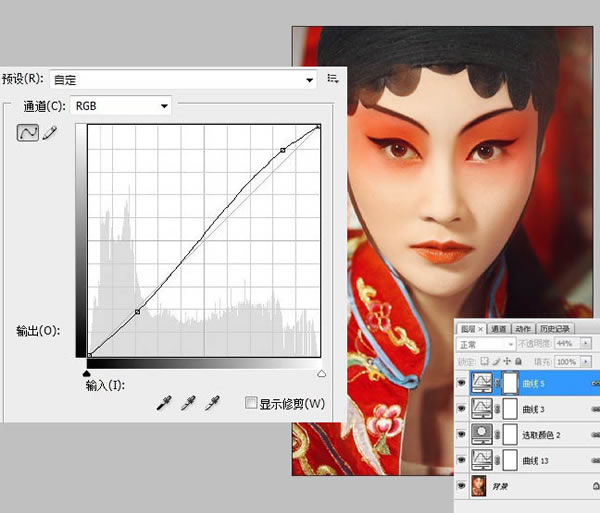Click the lock all padlock icon
600x513 pixels.
[518, 361]
